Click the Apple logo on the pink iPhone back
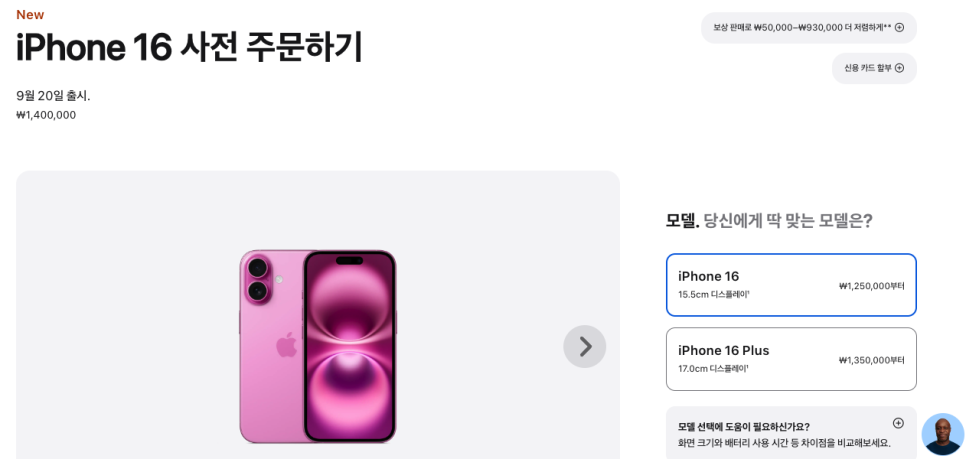This screenshot has width=966, height=459. coord(286,345)
